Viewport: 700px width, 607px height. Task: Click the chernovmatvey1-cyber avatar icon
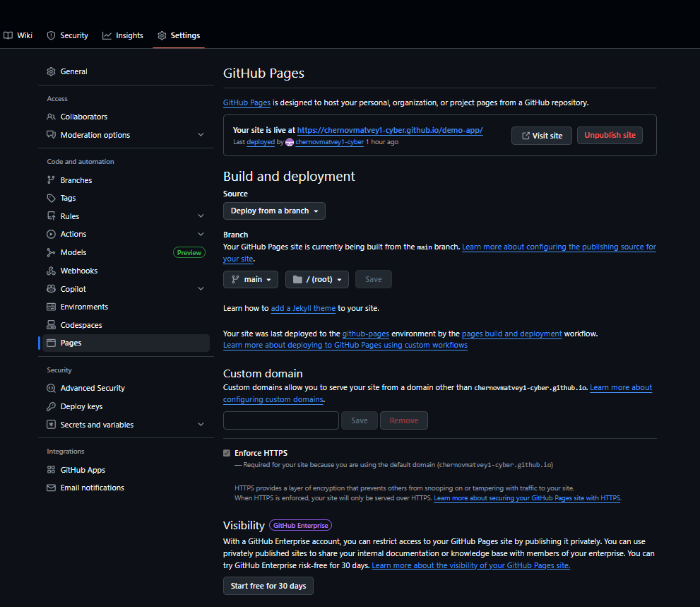[x=289, y=142]
